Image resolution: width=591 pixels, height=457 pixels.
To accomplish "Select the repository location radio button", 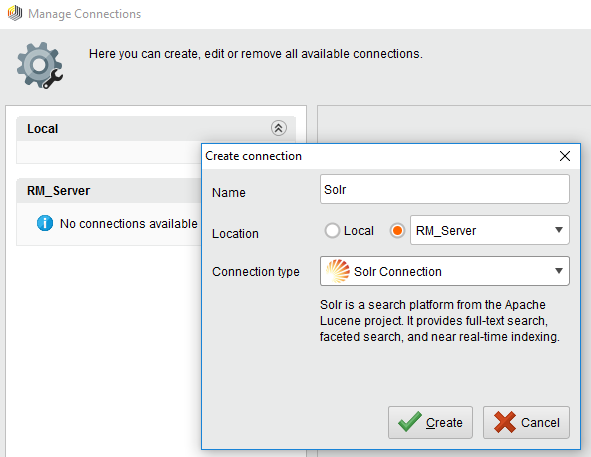I will pyautogui.click(x=397, y=230).
